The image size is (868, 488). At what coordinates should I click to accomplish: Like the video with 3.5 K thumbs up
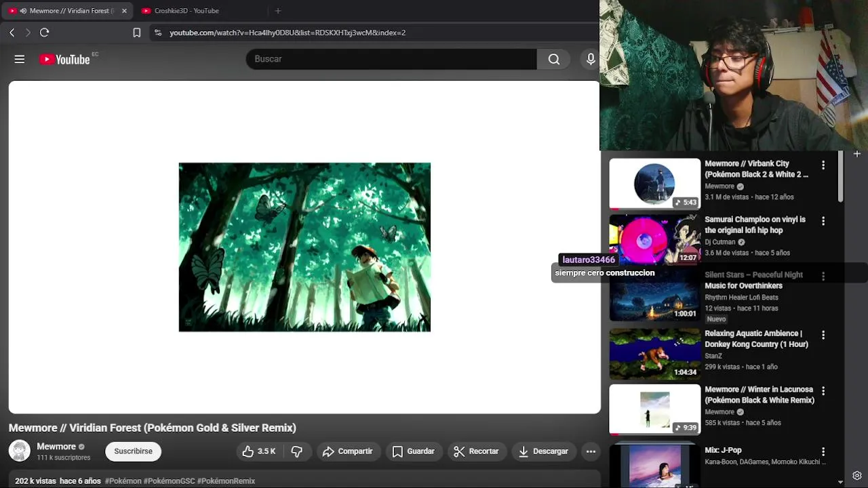click(x=259, y=451)
